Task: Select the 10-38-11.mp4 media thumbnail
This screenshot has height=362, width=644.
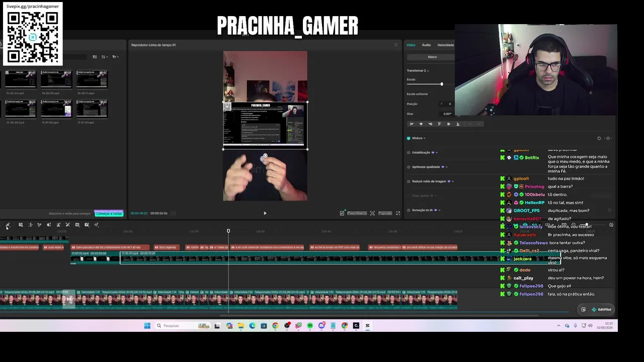Action: tap(92, 79)
